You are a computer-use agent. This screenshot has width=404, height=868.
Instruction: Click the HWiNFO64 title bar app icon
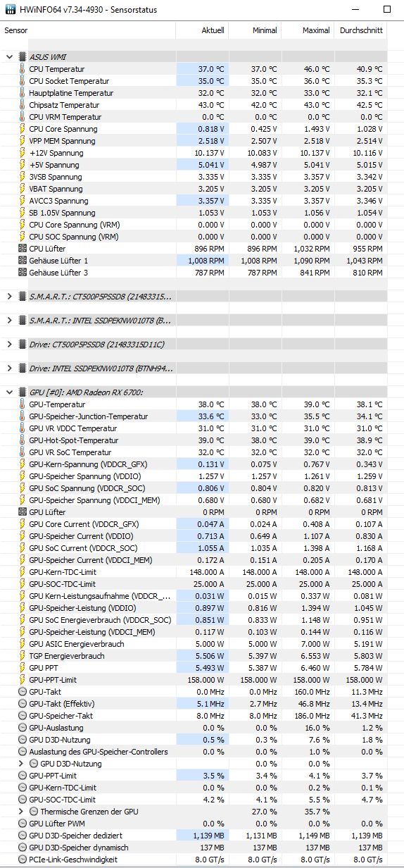point(11,10)
